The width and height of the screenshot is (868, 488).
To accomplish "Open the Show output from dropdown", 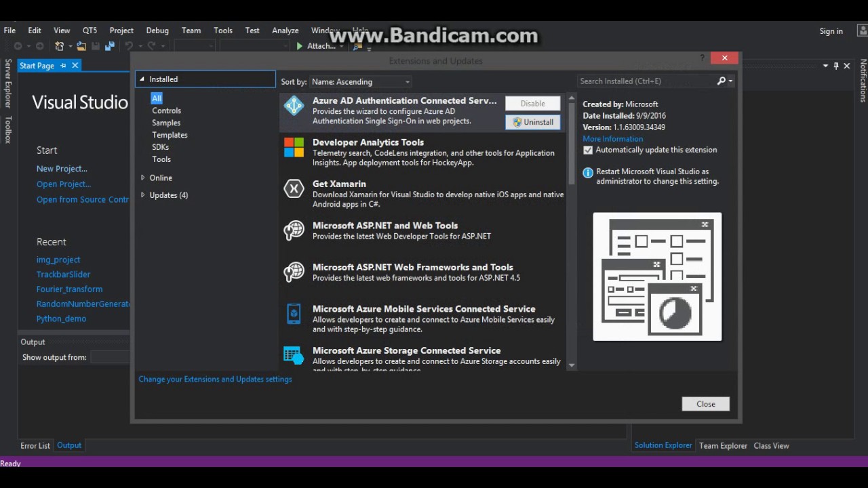I will click(x=110, y=357).
